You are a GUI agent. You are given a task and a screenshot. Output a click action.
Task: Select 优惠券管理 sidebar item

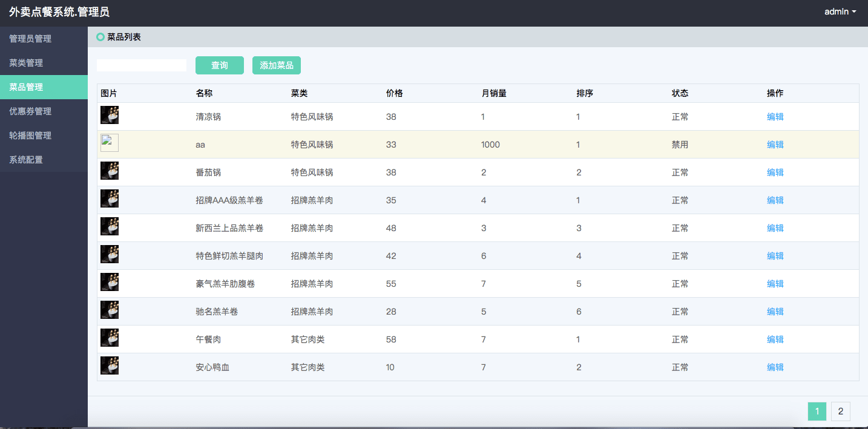click(30, 111)
